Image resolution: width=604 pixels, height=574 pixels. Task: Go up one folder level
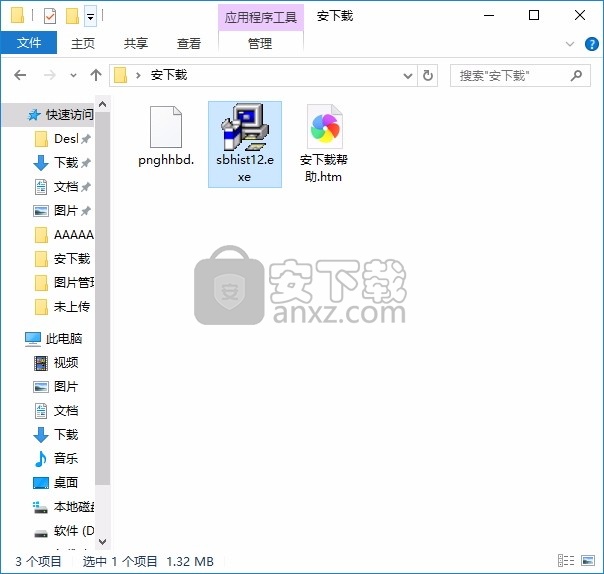tap(96, 75)
